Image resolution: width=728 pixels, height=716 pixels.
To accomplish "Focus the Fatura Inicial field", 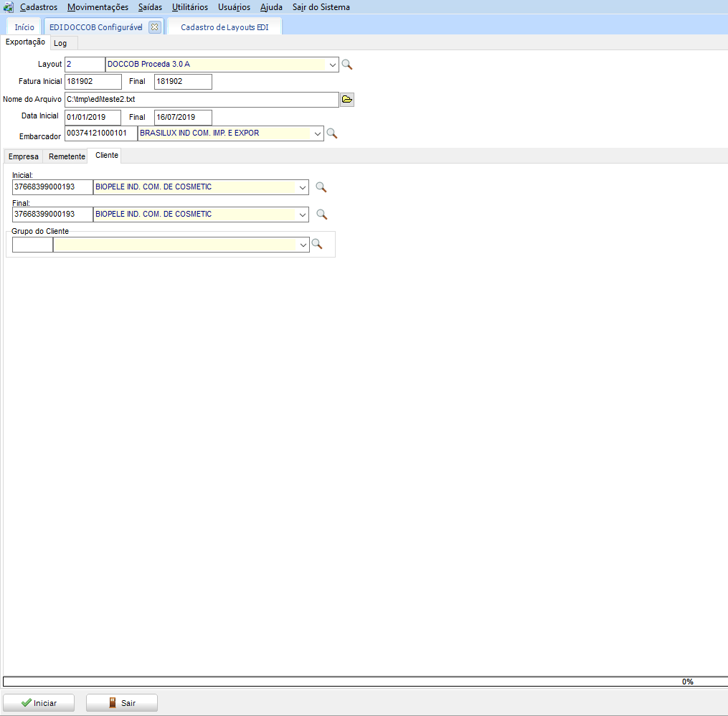I will pyautogui.click(x=93, y=82).
